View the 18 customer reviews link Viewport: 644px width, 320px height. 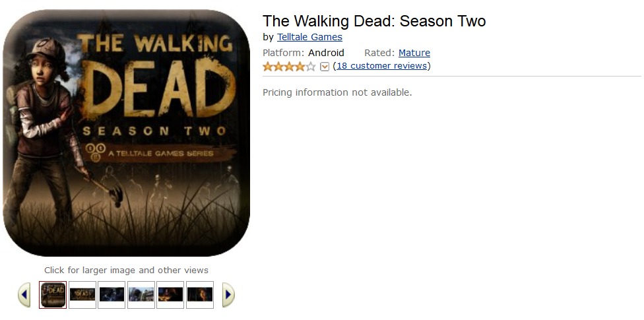(x=381, y=66)
